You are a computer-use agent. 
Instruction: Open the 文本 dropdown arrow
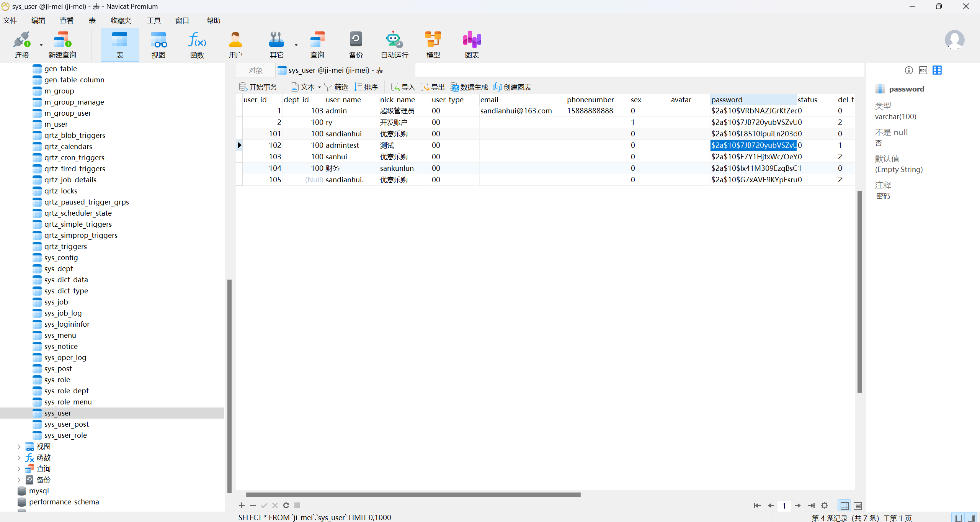pos(319,87)
